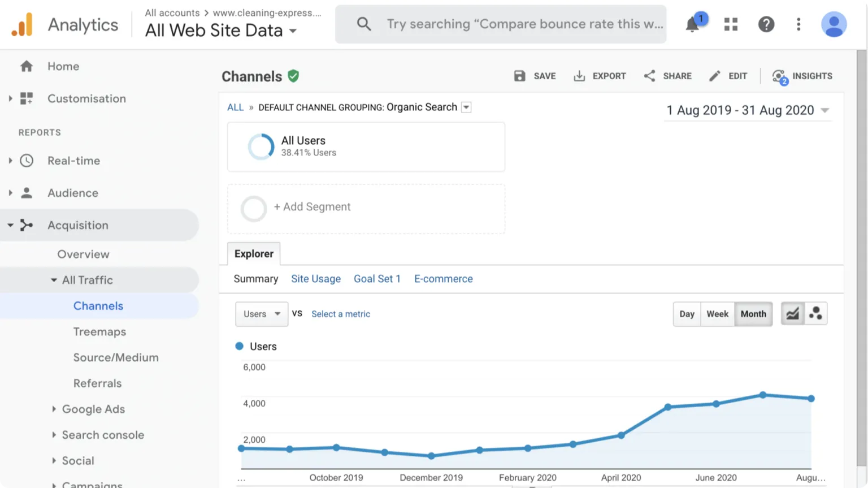Viewport: 868px width, 488px height.
Task: Click the user account avatar
Action: pos(834,24)
